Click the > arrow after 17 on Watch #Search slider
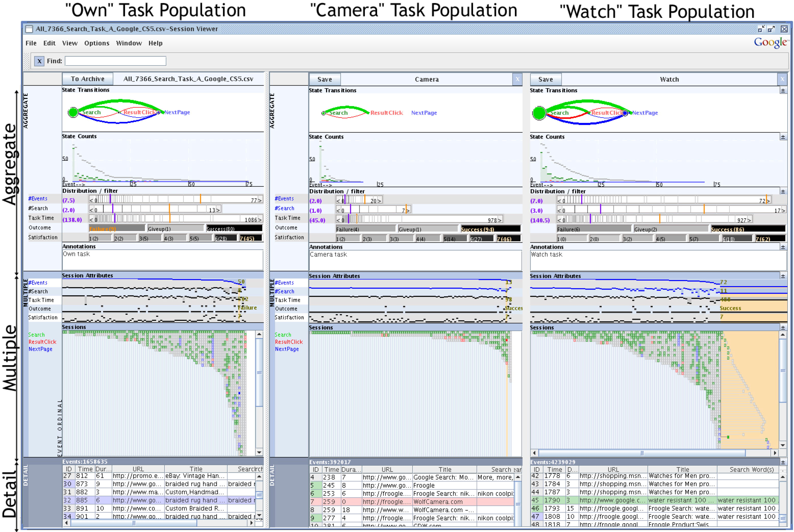Viewport: 794px width, 532px height. pos(784,210)
